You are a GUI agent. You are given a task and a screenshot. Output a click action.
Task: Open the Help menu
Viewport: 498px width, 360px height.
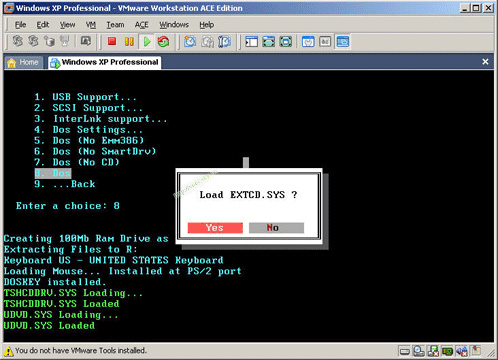pos(207,25)
